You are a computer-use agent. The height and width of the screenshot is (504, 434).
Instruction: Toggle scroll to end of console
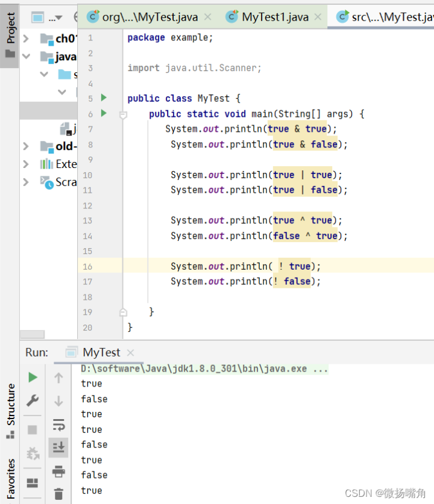pos(58,447)
